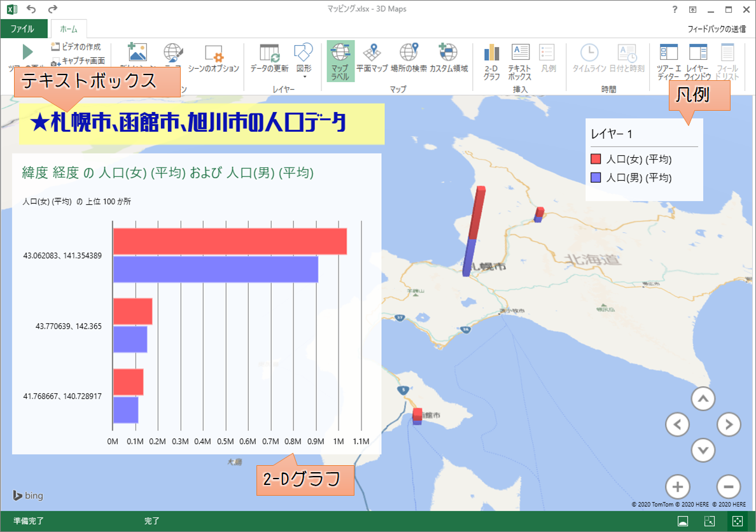Tilt map up with the up arrow

pos(703,399)
